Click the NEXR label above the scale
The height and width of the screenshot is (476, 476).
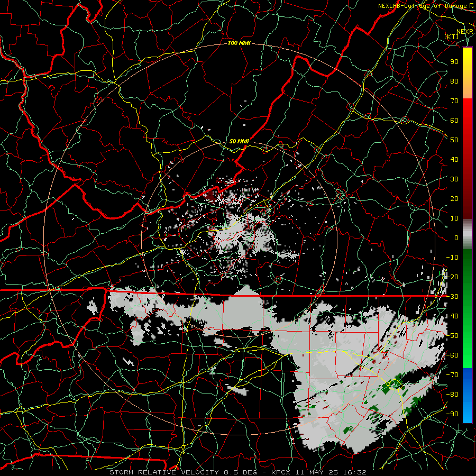[464, 32]
